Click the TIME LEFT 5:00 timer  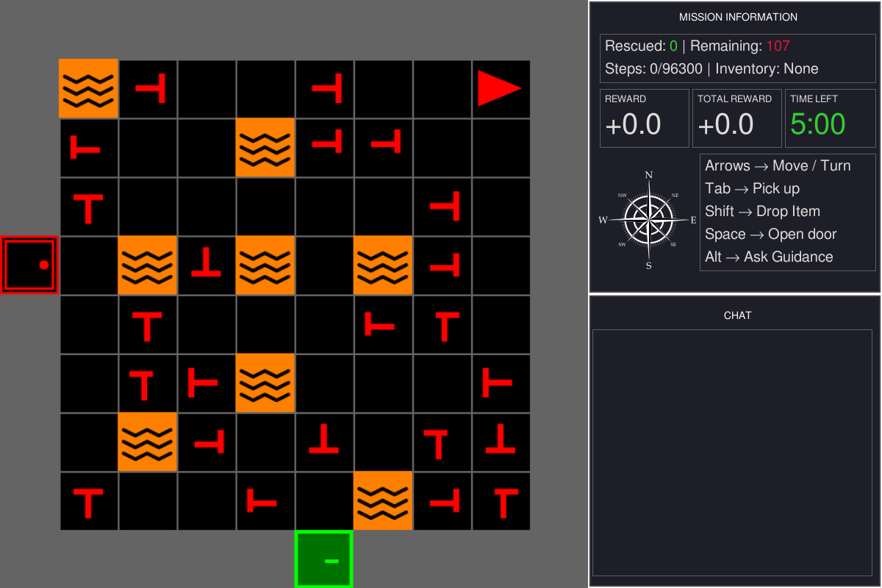[x=831, y=118]
